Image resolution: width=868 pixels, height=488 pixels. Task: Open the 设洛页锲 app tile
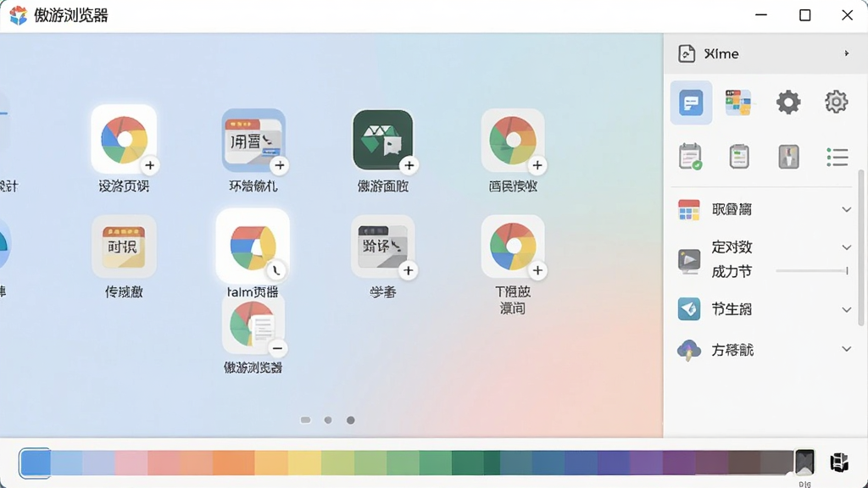124,140
